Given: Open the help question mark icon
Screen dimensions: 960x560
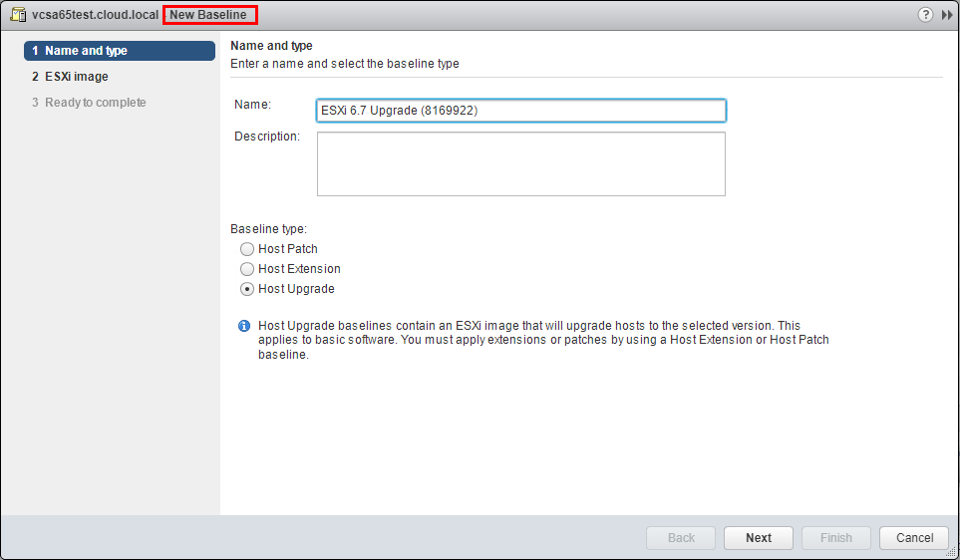Looking at the screenshot, I should [x=925, y=15].
